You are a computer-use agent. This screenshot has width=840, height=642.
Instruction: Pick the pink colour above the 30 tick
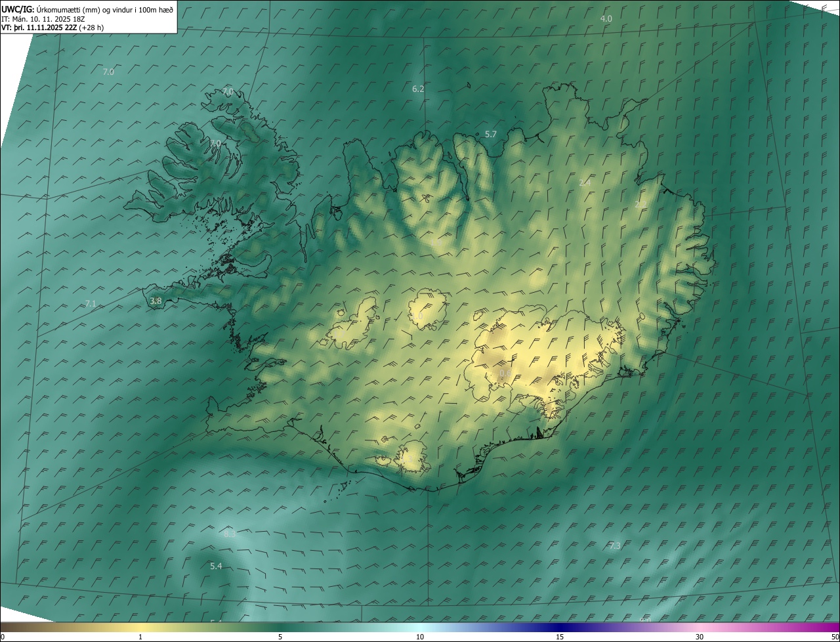pyautogui.click(x=700, y=628)
